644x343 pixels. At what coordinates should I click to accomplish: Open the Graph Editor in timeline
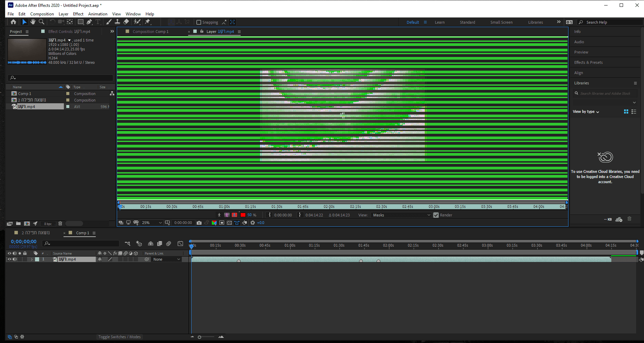[x=180, y=244]
